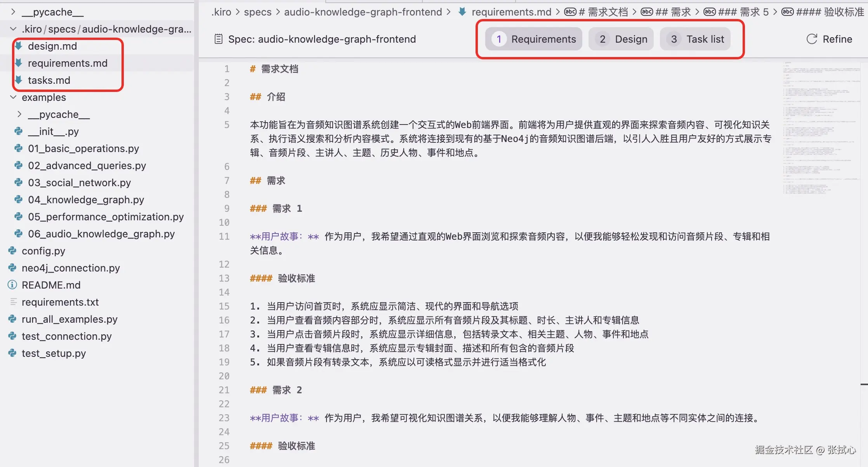Click the specs breadcrumb segment
The image size is (868, 467).
(257, 12)
